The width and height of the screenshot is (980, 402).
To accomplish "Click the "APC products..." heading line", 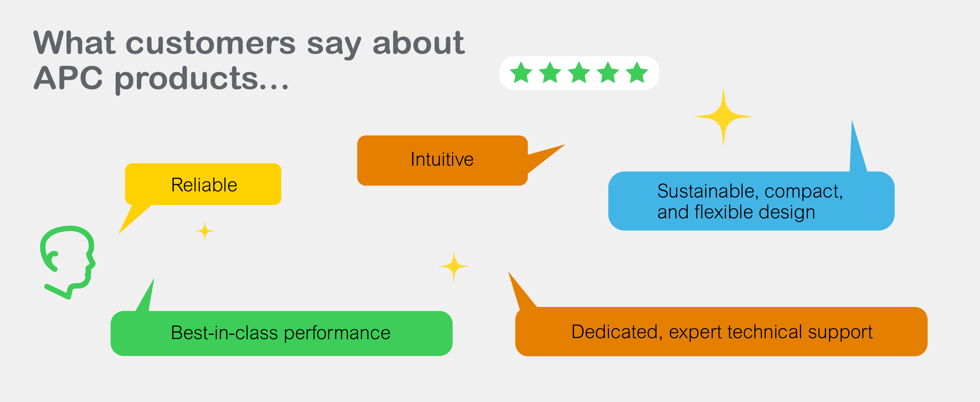I will (161, 78).
